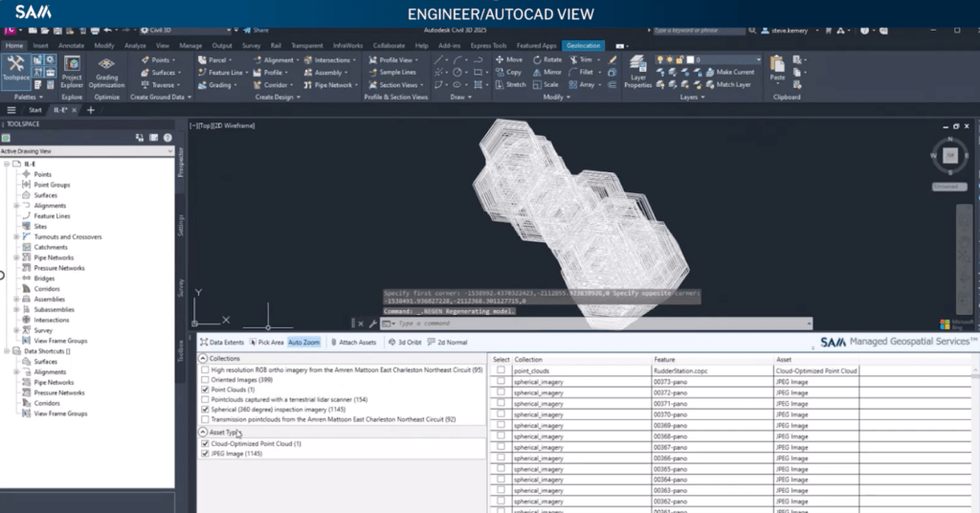
Task: Open Create Design panel dropdown
Action: (278, 98)
